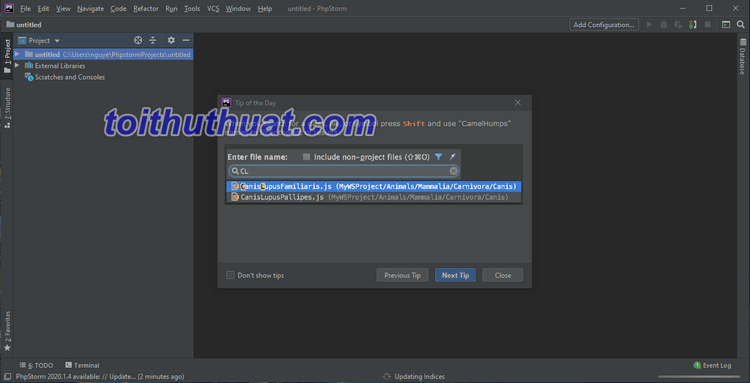Image resolution: width=750 pixels, height=383 pixels.
Task: Open the Window menu
Action: pyautogui.click(x=238, y=9)
